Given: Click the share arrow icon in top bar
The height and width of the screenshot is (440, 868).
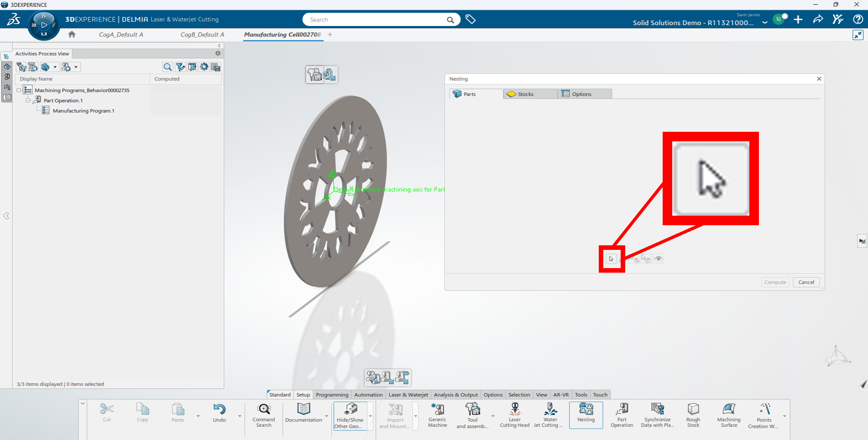Looking at the screenshot, I should click(x=818, y=19).
